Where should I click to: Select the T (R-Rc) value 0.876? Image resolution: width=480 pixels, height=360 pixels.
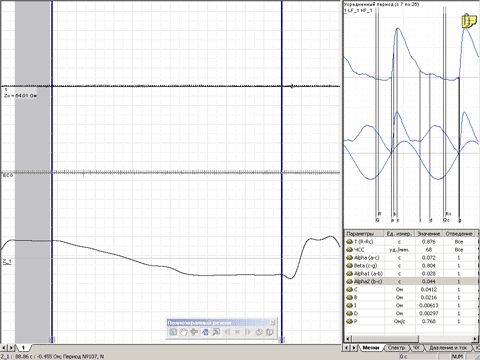point(429,242)
